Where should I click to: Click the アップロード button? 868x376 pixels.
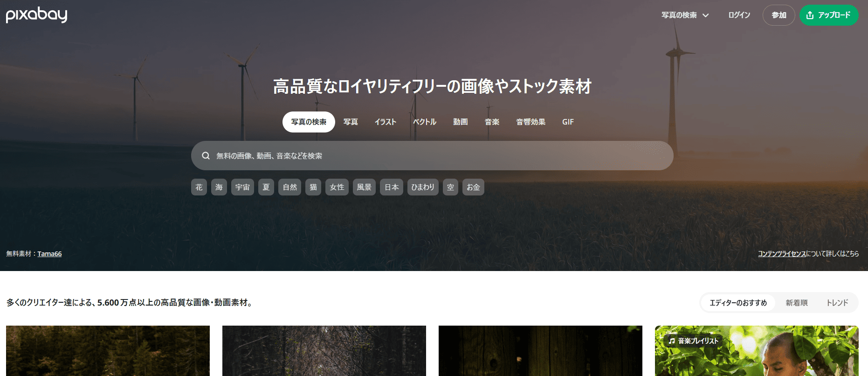(x=829, y=15)
